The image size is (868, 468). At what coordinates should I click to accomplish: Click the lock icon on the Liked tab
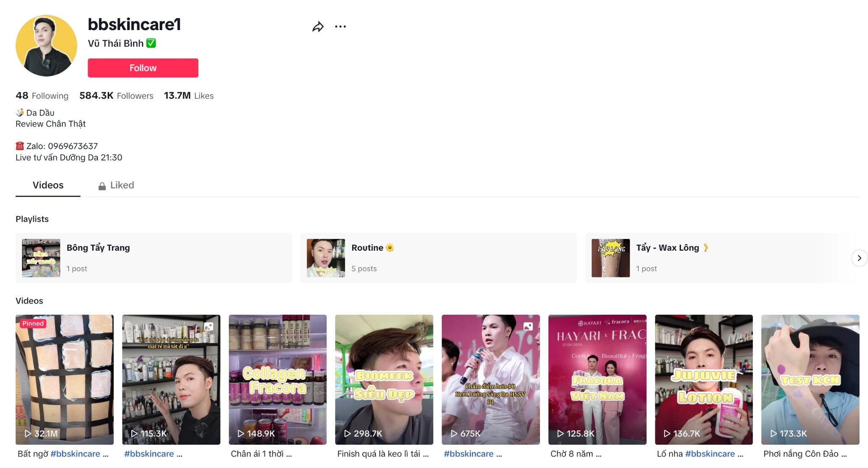(102, 186)
